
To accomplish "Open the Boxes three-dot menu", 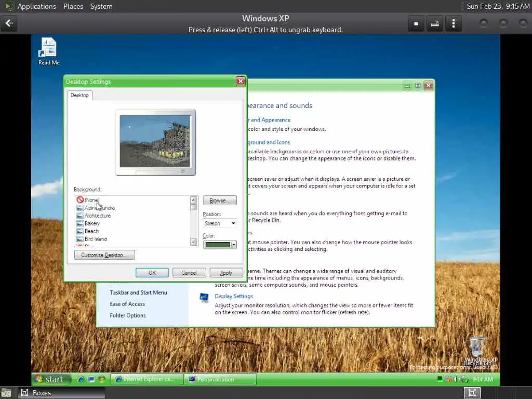I will click(453, 23).
